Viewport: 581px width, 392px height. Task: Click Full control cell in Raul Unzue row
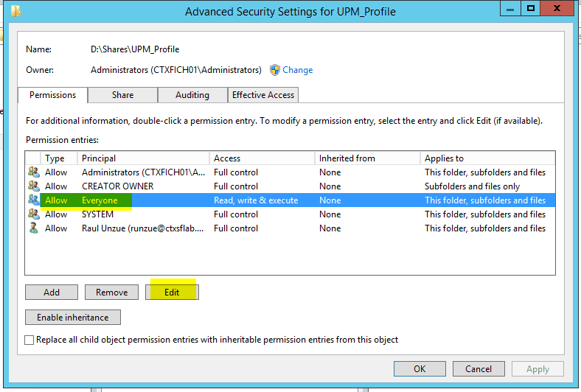point(236,228)
